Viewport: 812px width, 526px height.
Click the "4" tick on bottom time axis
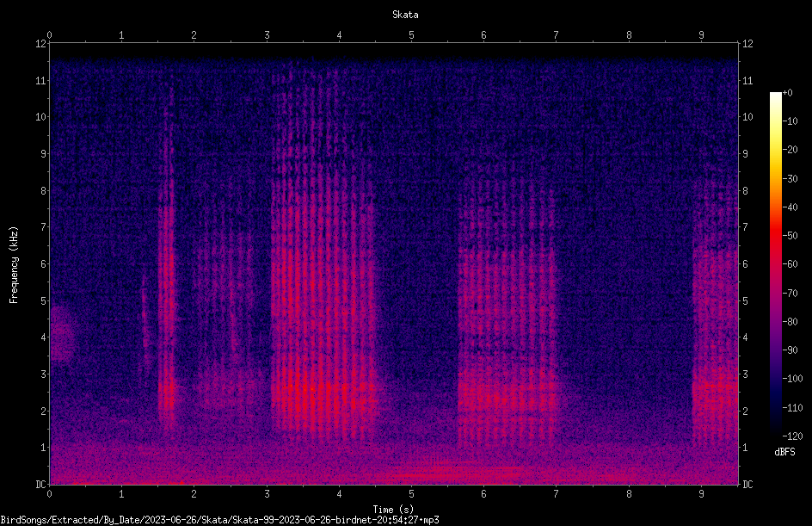point(339,494)
